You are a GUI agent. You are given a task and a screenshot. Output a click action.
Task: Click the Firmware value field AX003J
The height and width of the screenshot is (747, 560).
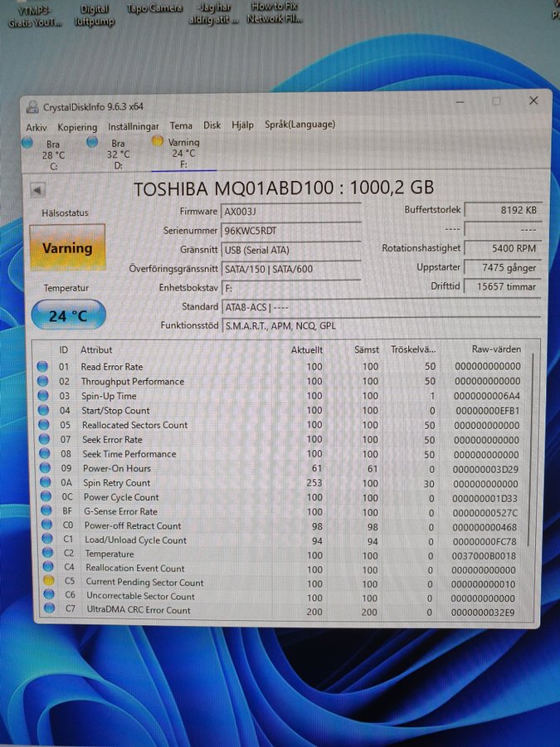(x=290, y=212)
